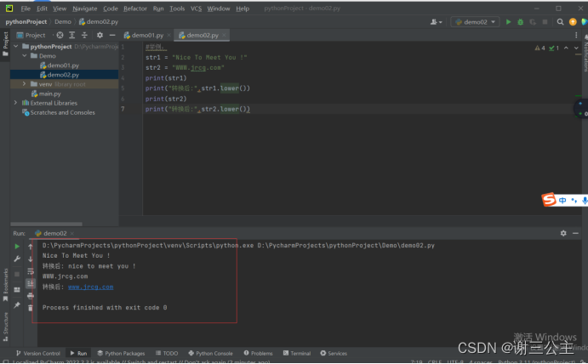Open run configuration wrench icon
The image size is (588, 364).
(17, 259)
